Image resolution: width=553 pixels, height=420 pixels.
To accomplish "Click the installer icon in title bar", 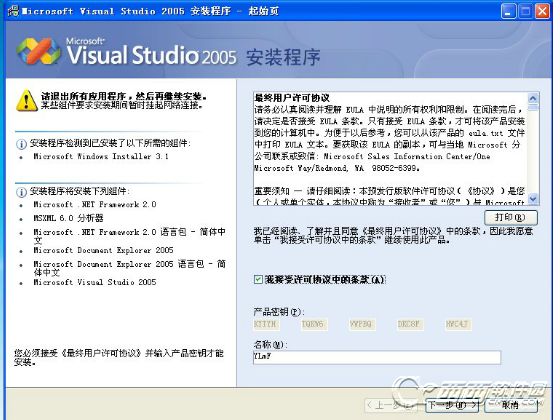I will pyautogui.click(x=13, y=11).
